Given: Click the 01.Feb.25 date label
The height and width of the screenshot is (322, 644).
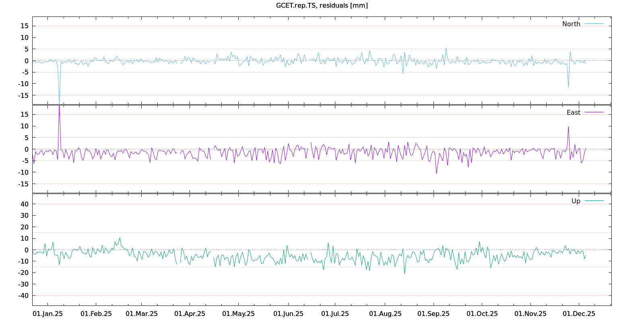Looking at the screenshot, I should click(96, 314).
